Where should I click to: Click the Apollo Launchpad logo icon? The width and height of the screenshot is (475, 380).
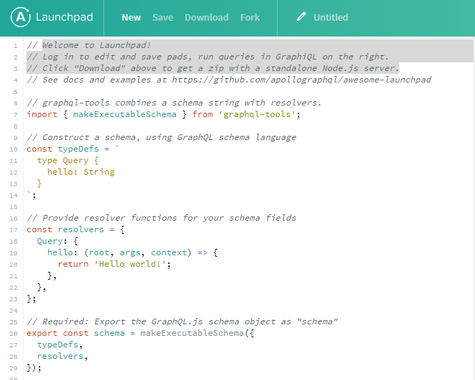tap(21, 17)
